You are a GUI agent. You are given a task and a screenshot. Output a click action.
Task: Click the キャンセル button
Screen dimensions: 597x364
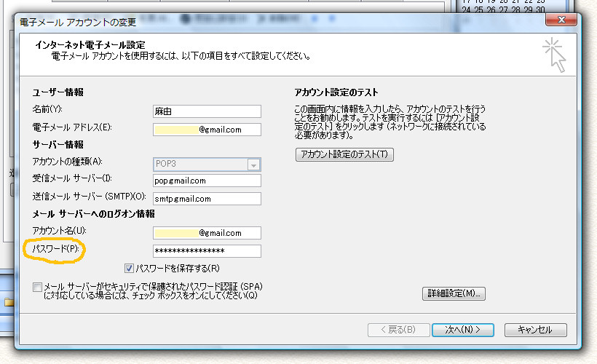click(535, 330)
